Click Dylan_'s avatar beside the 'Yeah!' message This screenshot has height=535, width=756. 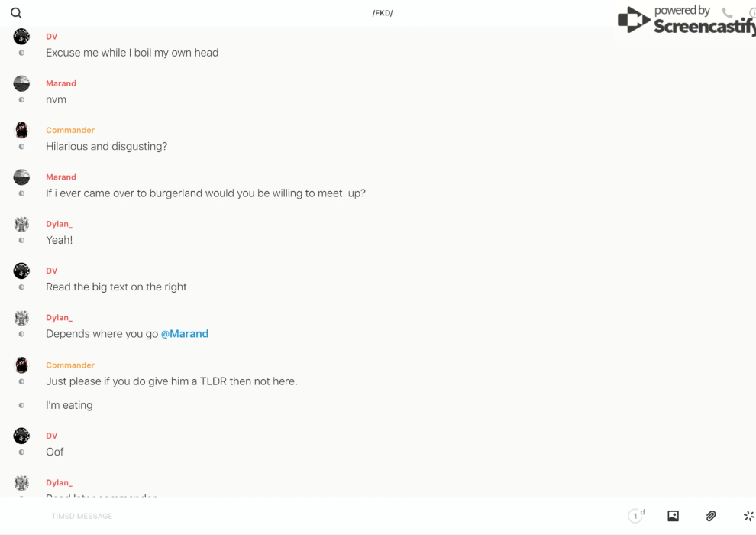[21, 224]
